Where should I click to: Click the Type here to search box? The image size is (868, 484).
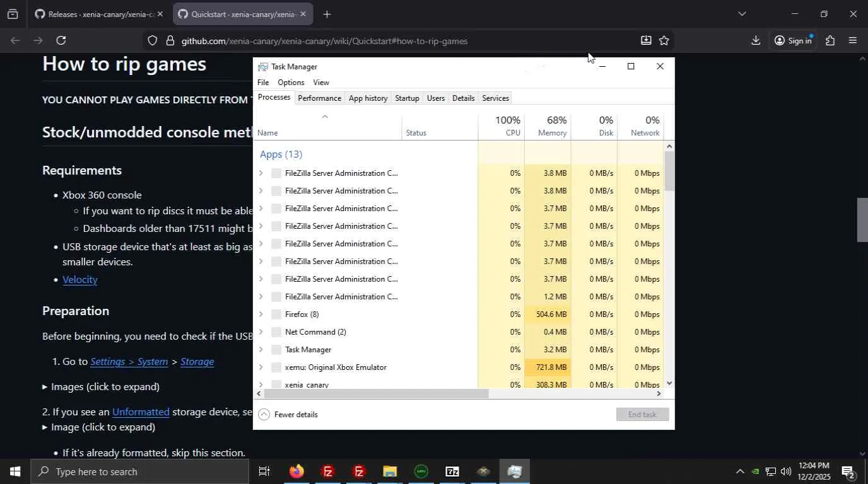(x=139, y=471)
